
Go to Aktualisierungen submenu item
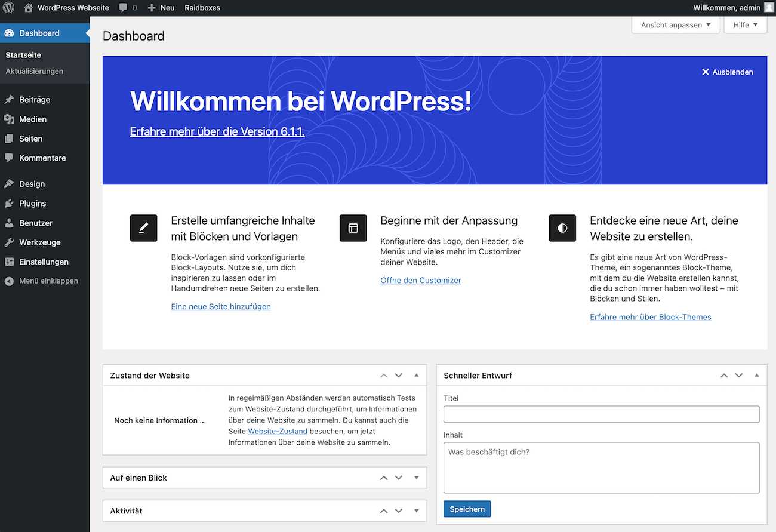click(x=34, y=71)
